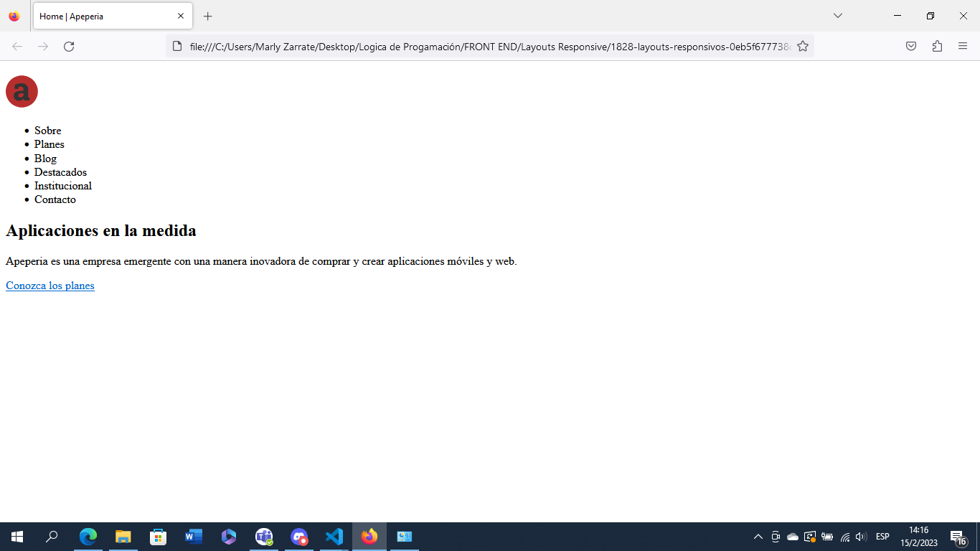Click the page document icon in address bar

point(177,47)
